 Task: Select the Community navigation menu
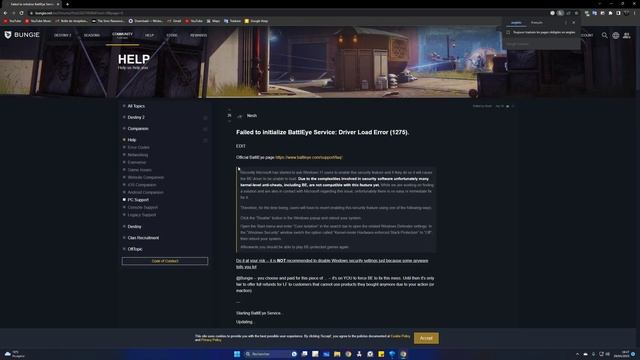pos(122,35)
